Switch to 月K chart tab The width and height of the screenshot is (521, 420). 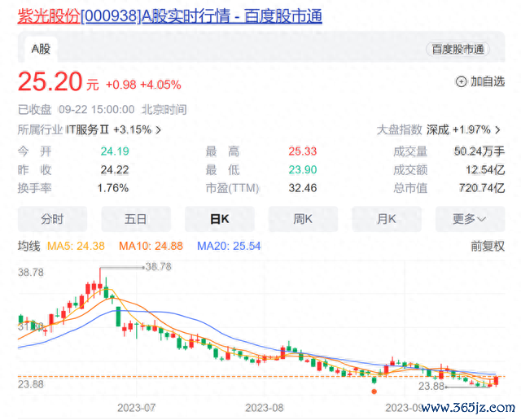(386, 219)
